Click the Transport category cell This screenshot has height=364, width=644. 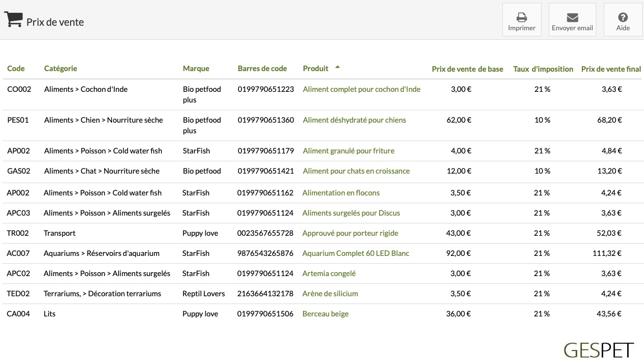pos(59,233)
